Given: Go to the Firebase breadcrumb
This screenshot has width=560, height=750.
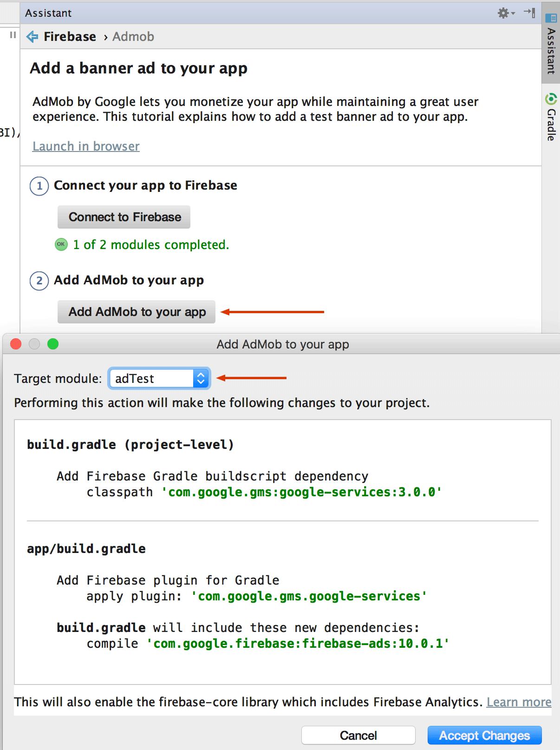Looking at the screenshot, I should point(70,37).
